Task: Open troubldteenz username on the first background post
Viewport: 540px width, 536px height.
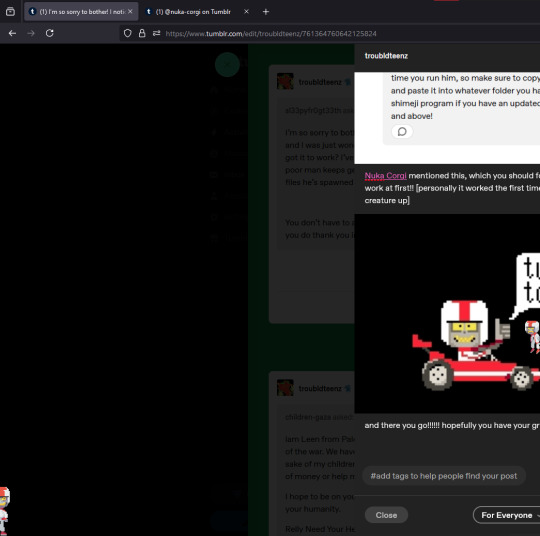Action: 320,82
